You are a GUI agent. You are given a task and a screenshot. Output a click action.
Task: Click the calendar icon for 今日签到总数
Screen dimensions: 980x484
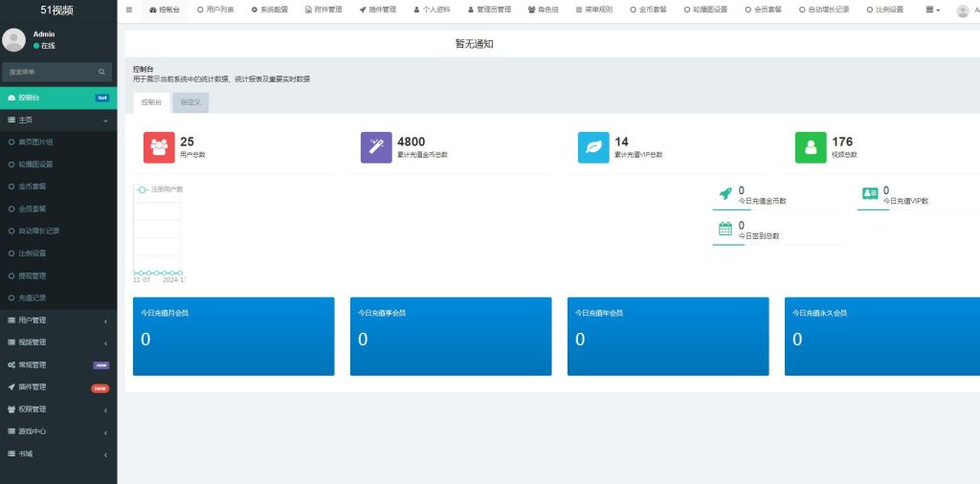point(725,229)
